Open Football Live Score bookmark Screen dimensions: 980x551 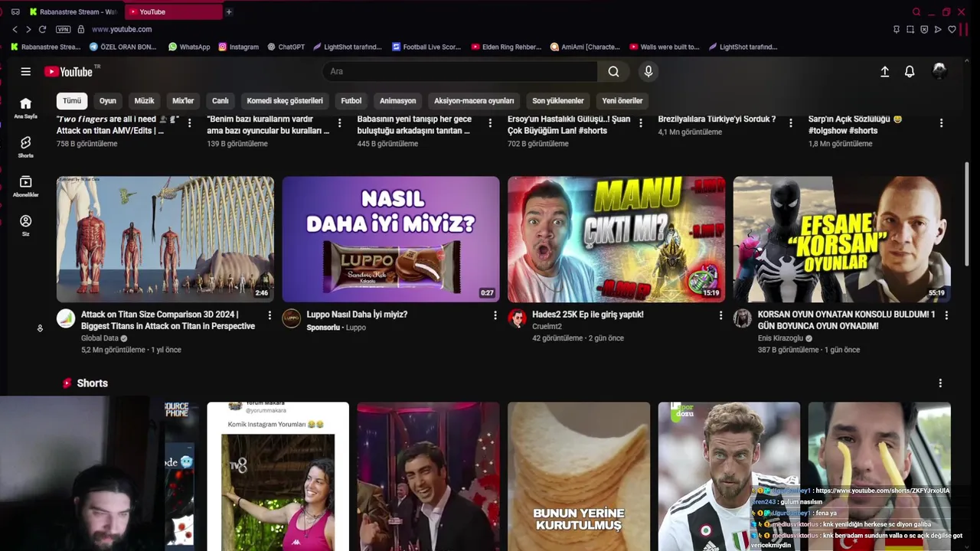coord(427,47)
